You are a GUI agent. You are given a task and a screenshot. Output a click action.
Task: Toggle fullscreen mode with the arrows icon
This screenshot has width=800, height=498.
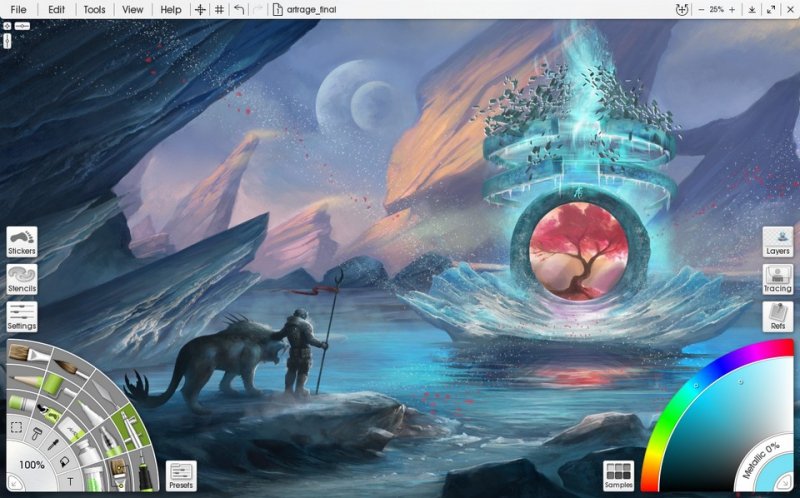point(771,9)
